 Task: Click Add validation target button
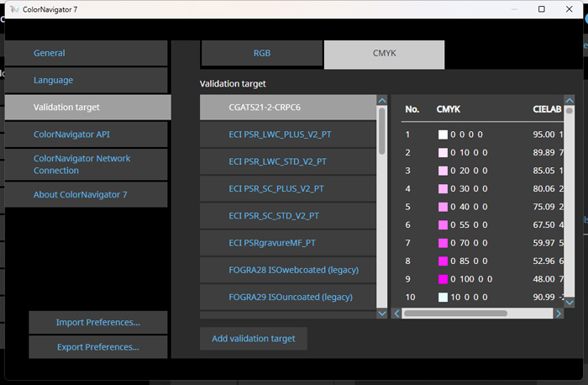click(254, 339)
